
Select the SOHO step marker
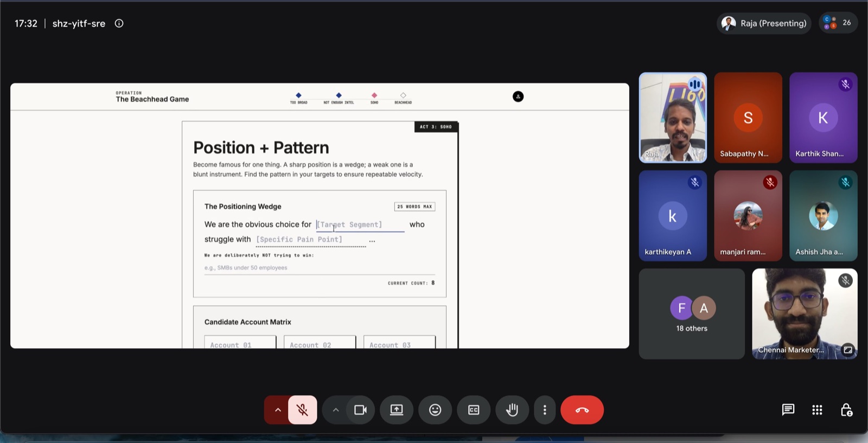374,98
